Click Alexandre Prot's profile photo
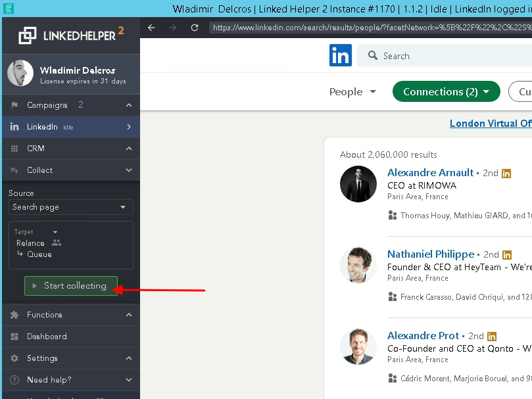This screenshot has height=399, width=532. pos(358,347)
